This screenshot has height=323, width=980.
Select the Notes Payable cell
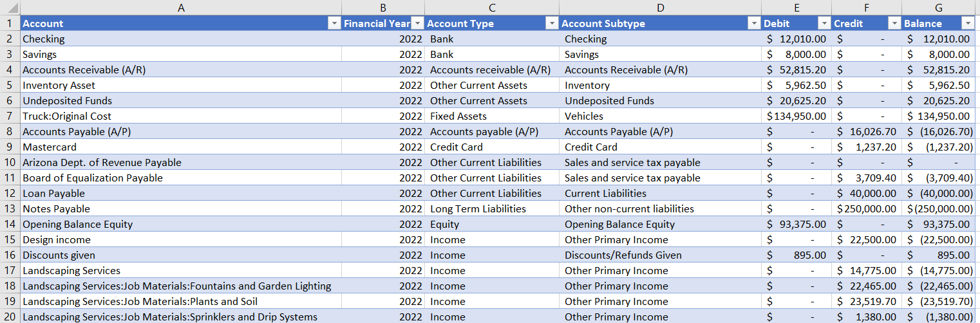(x=181, y=208)
